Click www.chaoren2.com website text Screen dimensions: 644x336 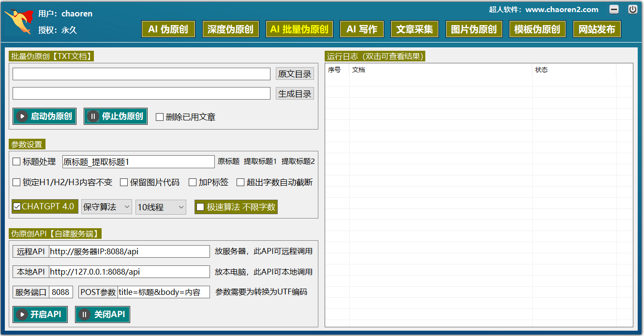(562, 10)
